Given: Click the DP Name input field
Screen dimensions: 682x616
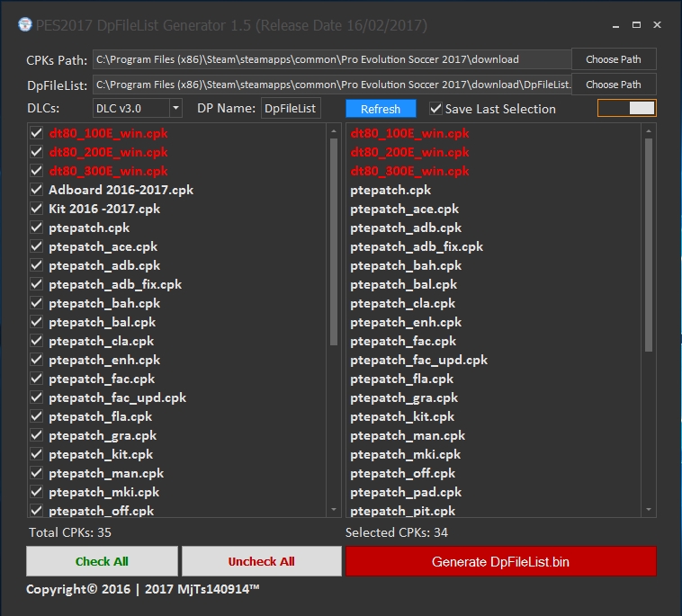Looking at the screenshot, I should [291, 109].
